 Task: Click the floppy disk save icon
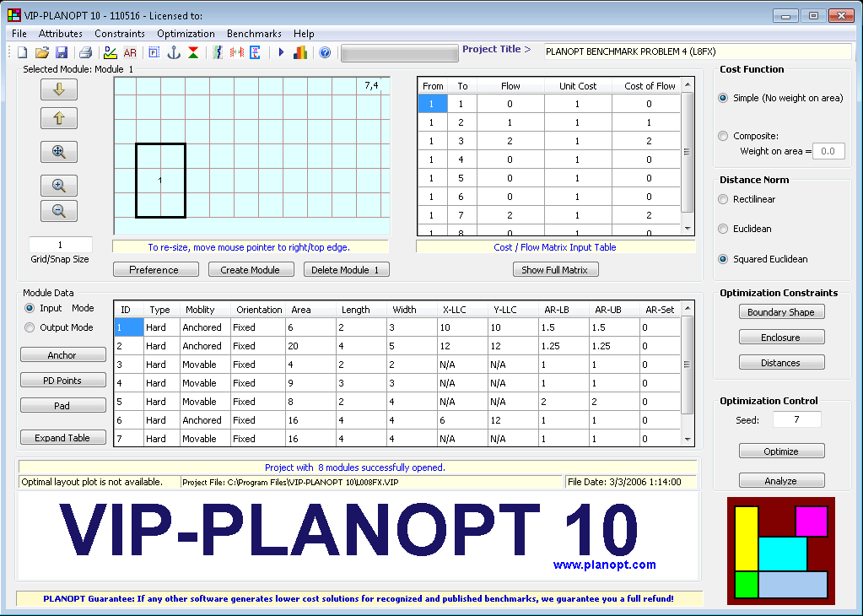coord(62,52)
